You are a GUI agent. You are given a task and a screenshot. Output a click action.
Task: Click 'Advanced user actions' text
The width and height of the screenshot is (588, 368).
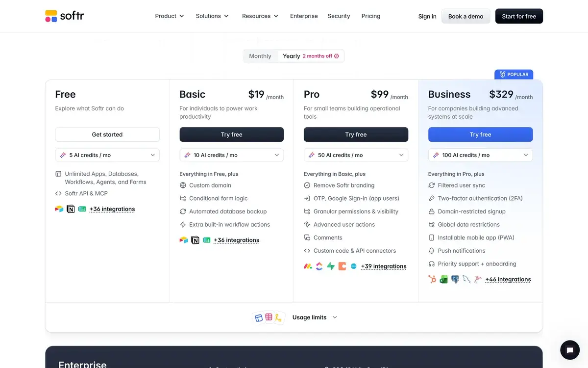pos(344,225)
